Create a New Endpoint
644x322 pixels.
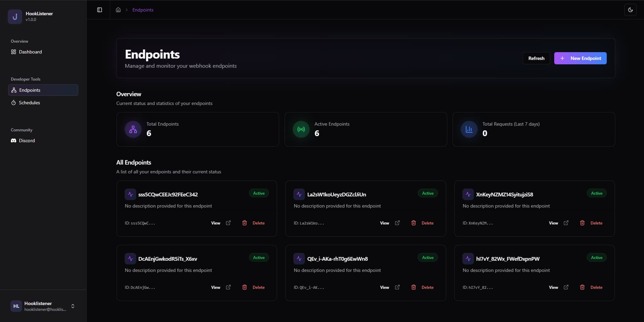click(x=580, y=58)
